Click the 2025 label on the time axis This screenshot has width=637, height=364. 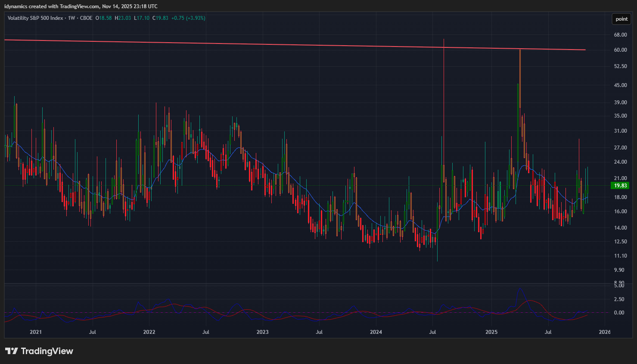click(x=491, y=332)
